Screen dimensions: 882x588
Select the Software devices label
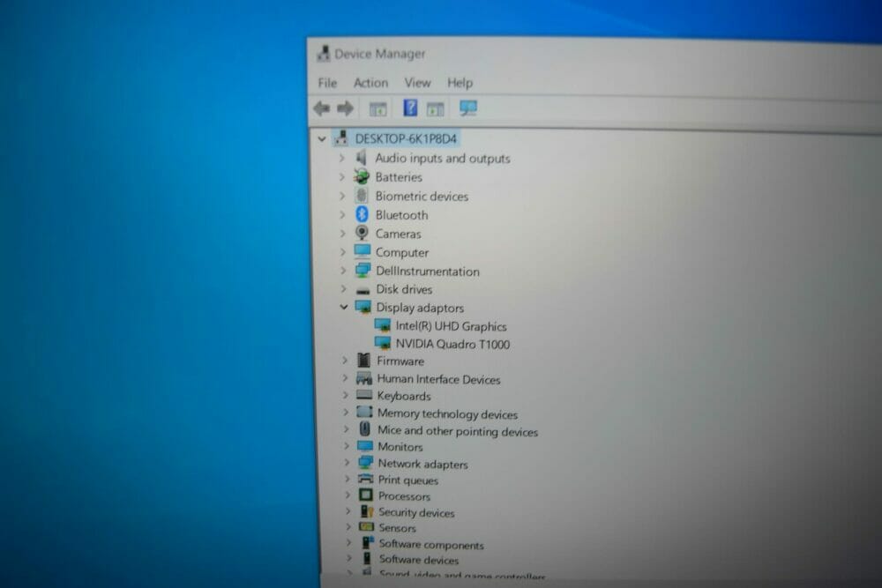418,560
